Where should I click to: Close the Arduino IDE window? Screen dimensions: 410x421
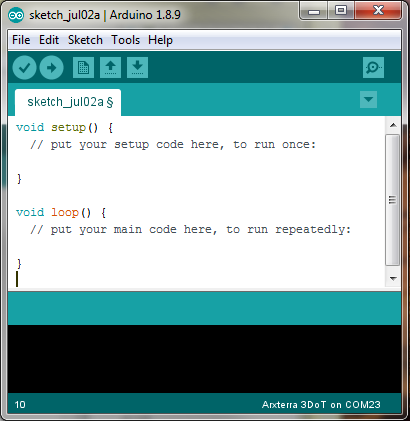coord(378,11)
